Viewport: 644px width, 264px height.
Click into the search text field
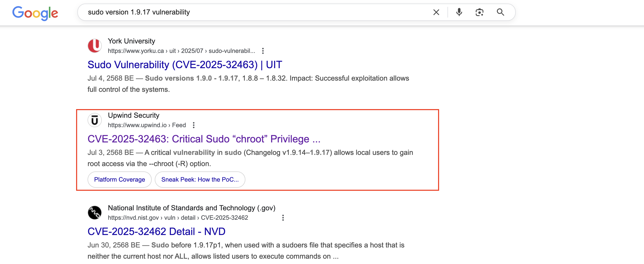click(255, 12)
